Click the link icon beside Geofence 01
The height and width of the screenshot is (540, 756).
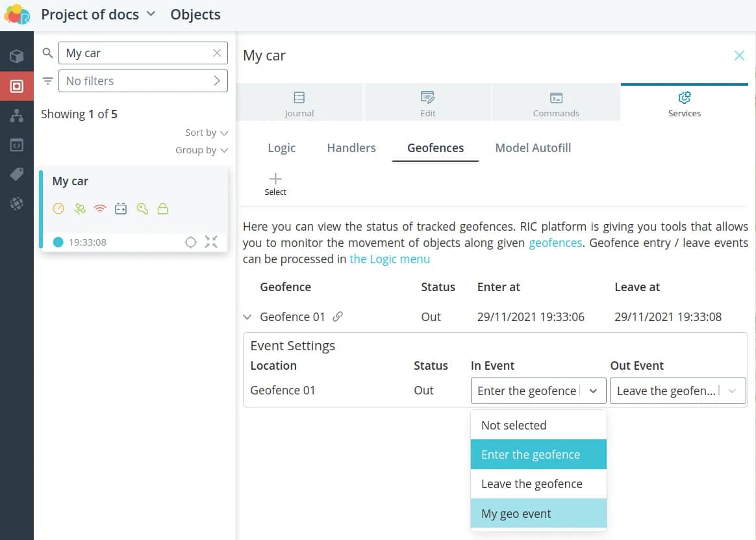coord(338,317)
